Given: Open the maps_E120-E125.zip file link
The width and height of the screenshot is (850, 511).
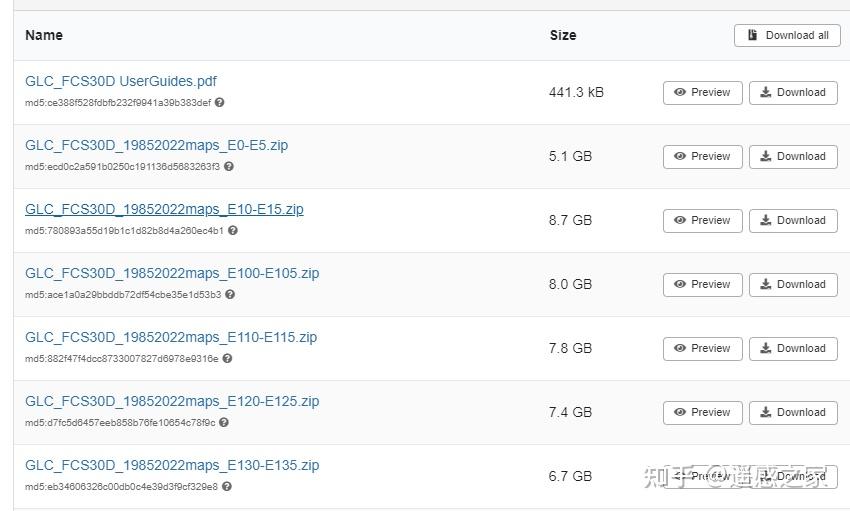Looking at the screenshot, I should pyautogui.click(x=172, y=401).
